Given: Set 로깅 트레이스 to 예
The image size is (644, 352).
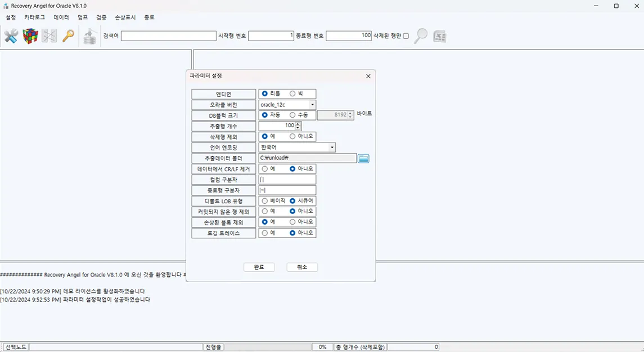Looking at the screenshot, I should [265, 233].
